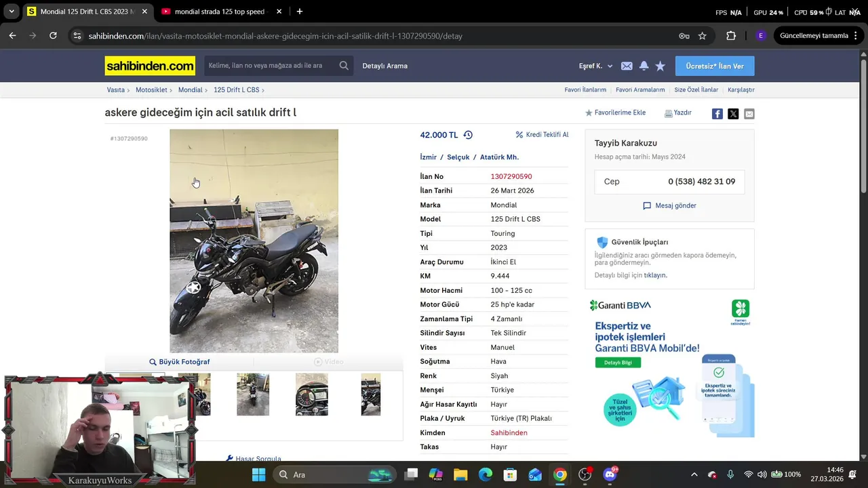Open the Chrome profile avatar E
This screenshot has height=488, width=868.
(761, 36)
